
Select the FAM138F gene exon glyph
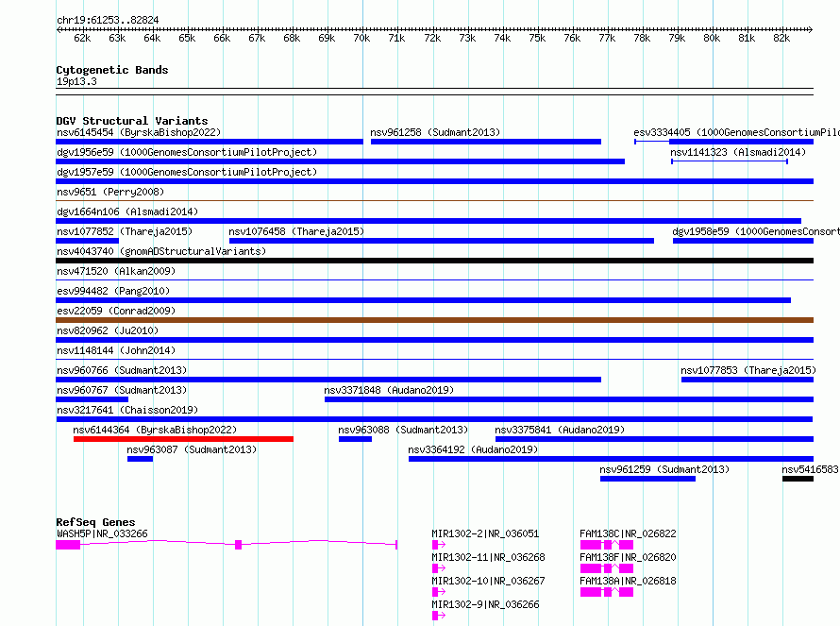[607, 568]
